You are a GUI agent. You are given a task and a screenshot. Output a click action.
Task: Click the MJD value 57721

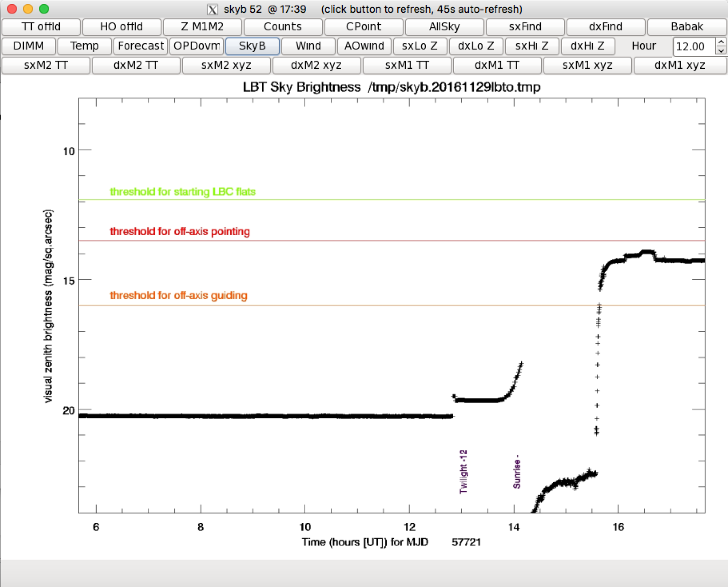coord(466,542)
